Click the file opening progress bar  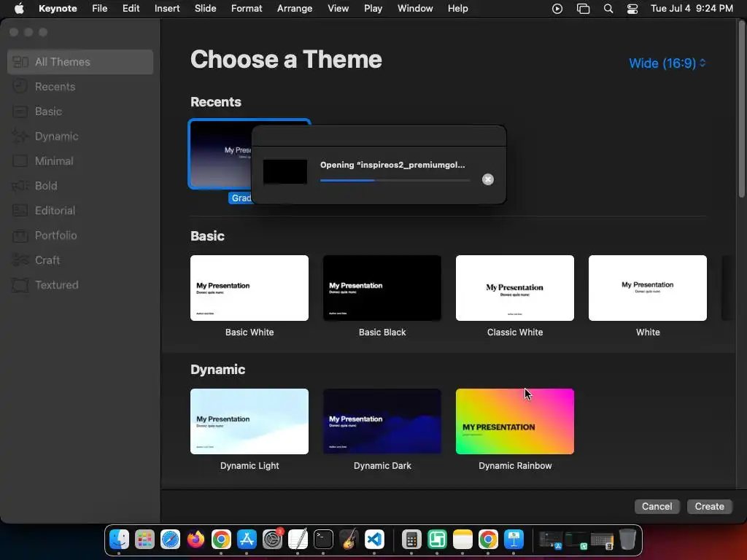pos(395,181)
